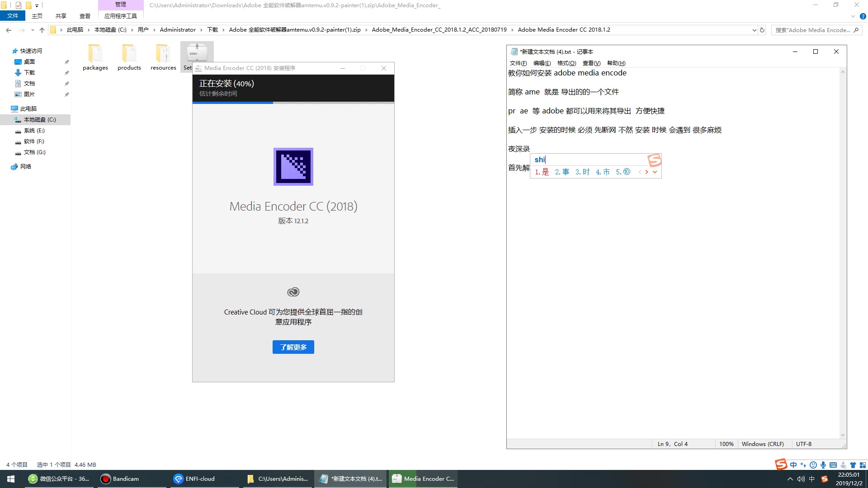Click the voice input microphone on Sogou toolbar
This screenshot has height=488, width=868.
[x=823, y=465]
